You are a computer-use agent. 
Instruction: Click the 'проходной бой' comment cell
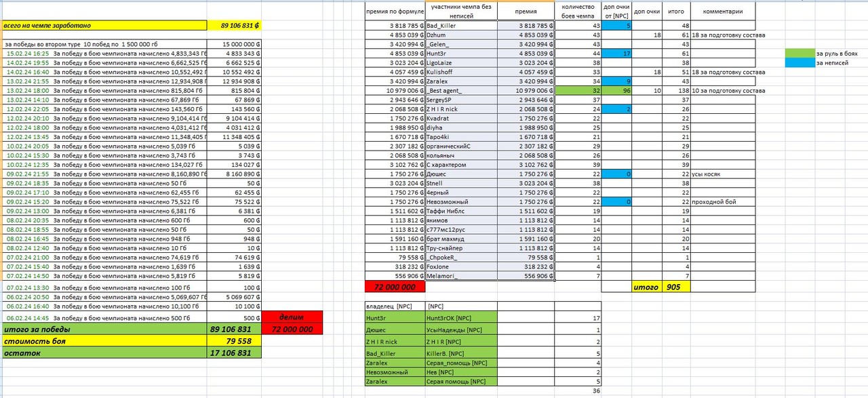tap(723, 201)
